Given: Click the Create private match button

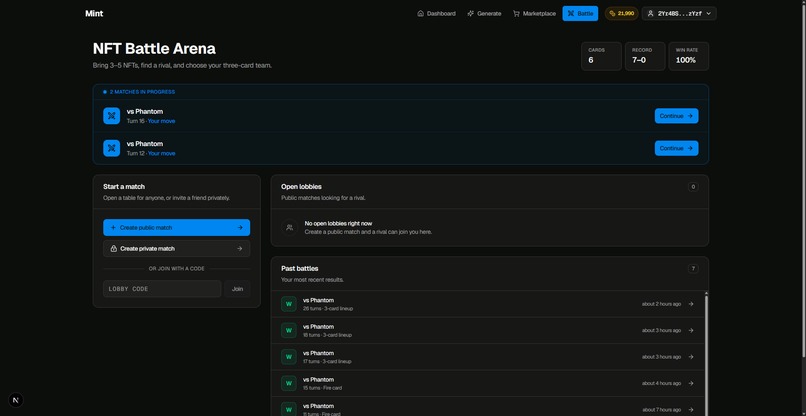Looking at the screenshot, I should [177, 248].
